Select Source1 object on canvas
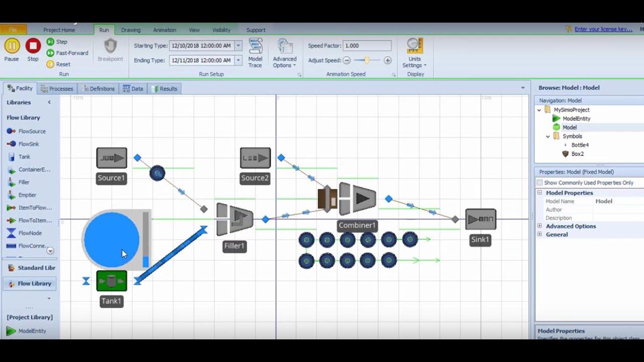 [x=112, y=158]
